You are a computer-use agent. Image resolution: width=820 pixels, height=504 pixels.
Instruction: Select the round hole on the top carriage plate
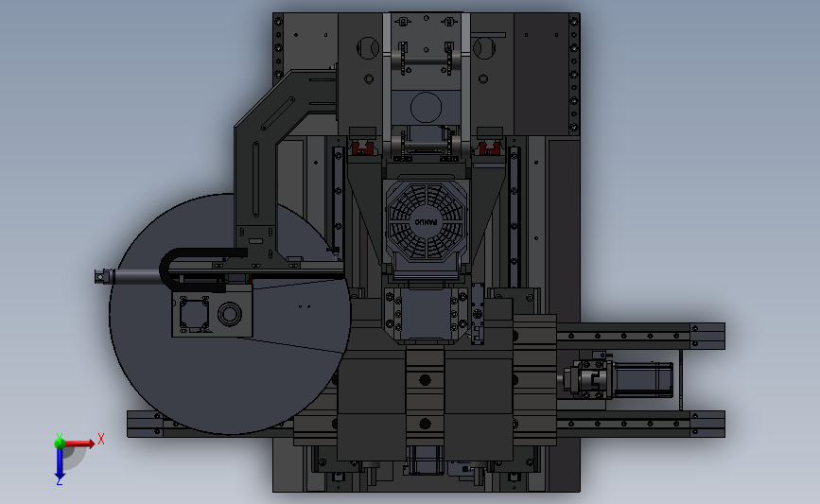[426, 107]
